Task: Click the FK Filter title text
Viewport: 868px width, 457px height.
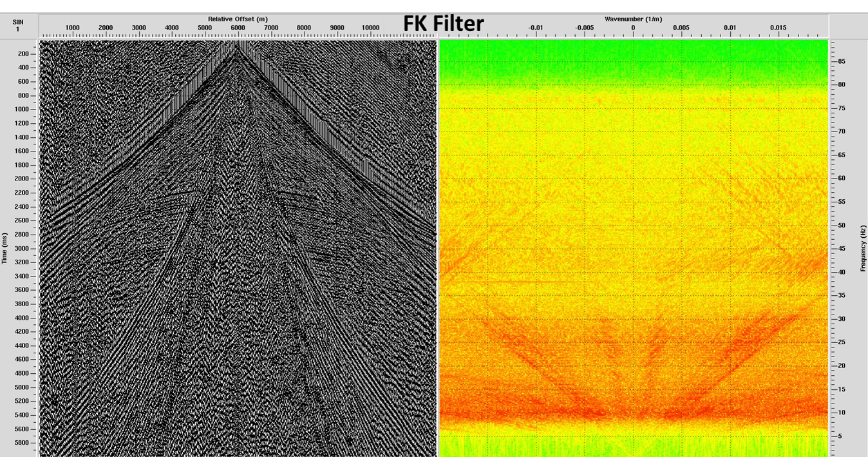Action: 444,23
